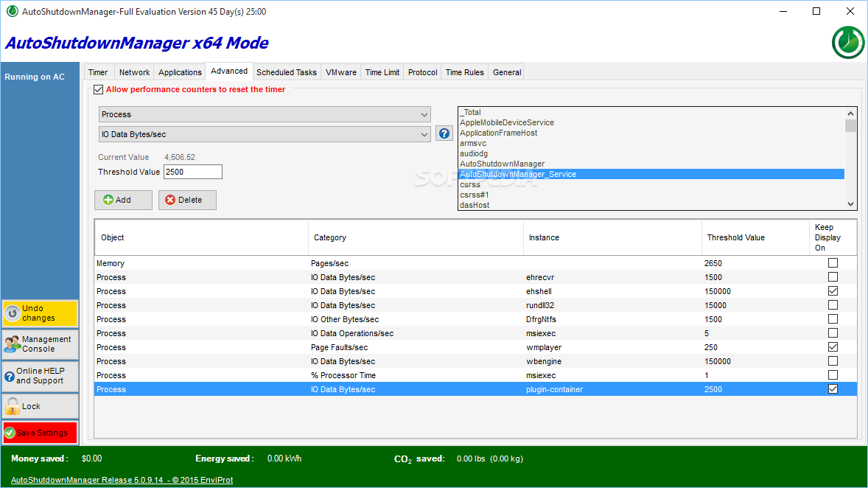868x488 pixels.
Task: Click the instance list scrollbar thumb
Action: (850, 125)
